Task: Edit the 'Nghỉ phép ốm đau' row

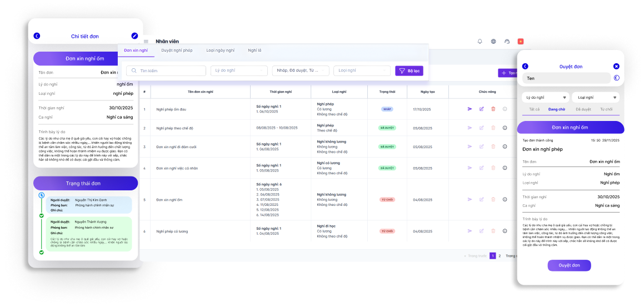Action: (482, 109)
